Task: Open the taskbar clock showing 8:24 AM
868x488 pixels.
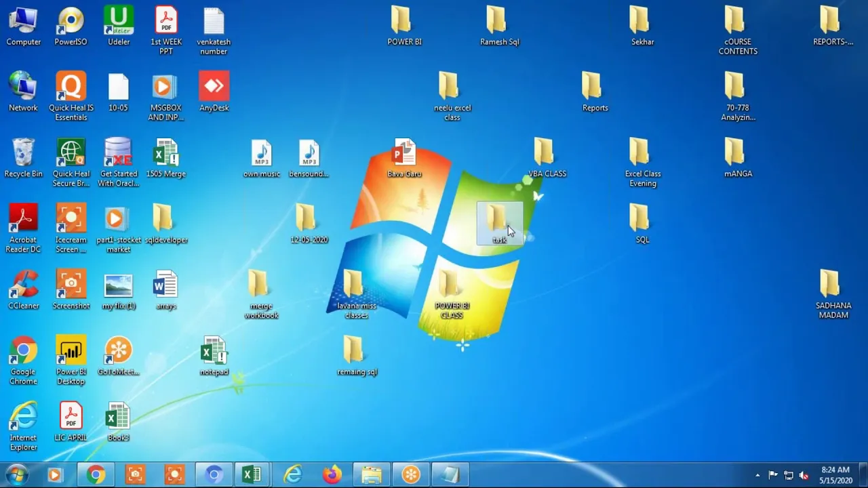Action: coord(835,475)
